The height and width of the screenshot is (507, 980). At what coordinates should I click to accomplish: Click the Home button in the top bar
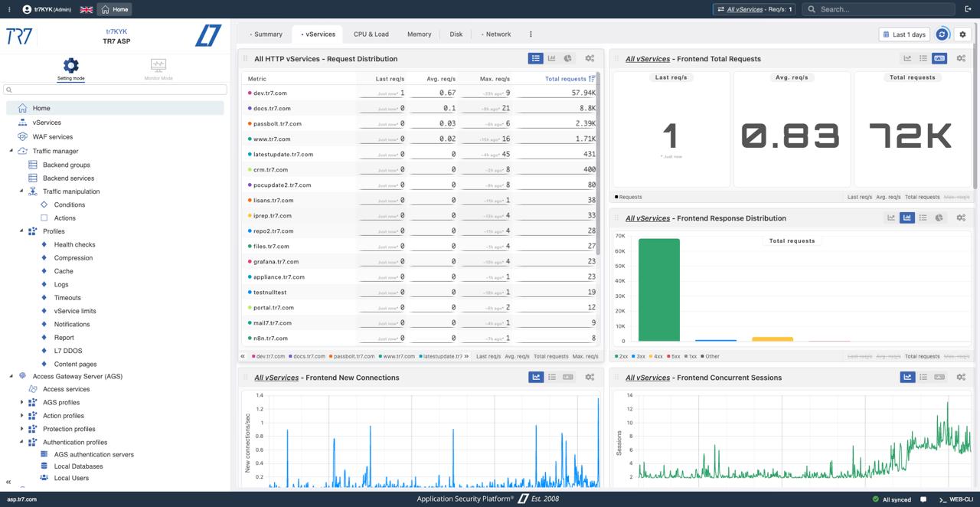tap(115, 9)
